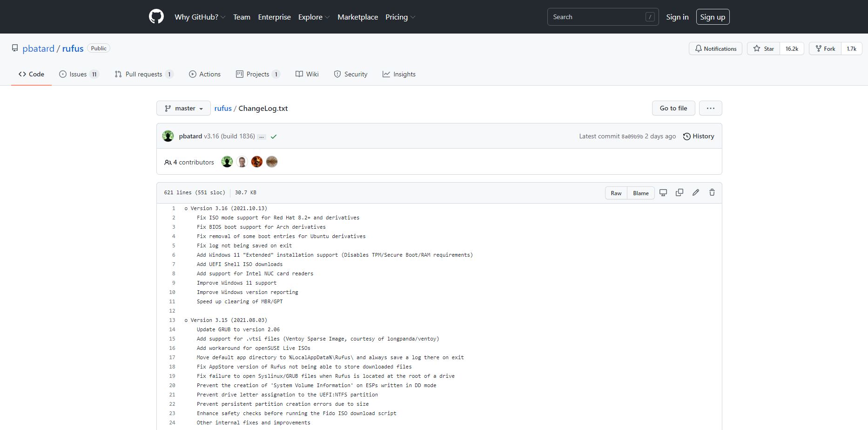868x430 pixels.
Task: Open first contributor avatar in the contributors row
Action: [x=227, y=162]
